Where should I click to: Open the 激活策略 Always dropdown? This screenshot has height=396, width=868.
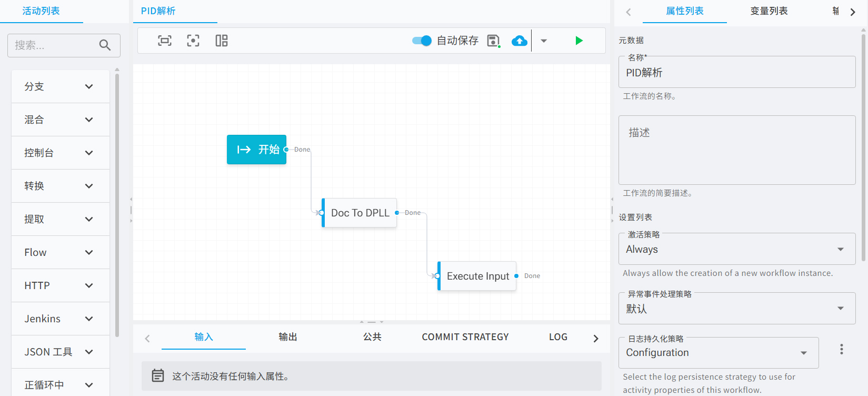click(736, 249)
